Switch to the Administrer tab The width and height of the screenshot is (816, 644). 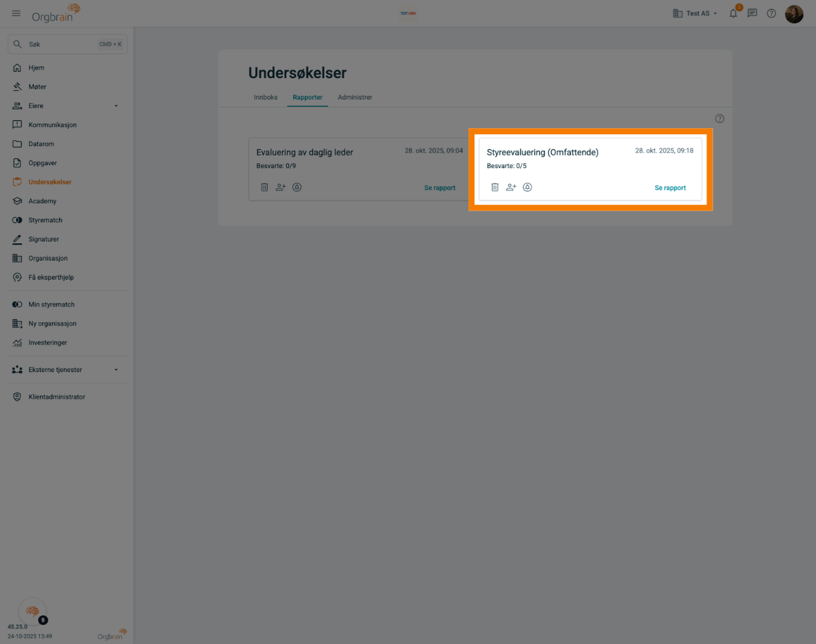[355, 97]
